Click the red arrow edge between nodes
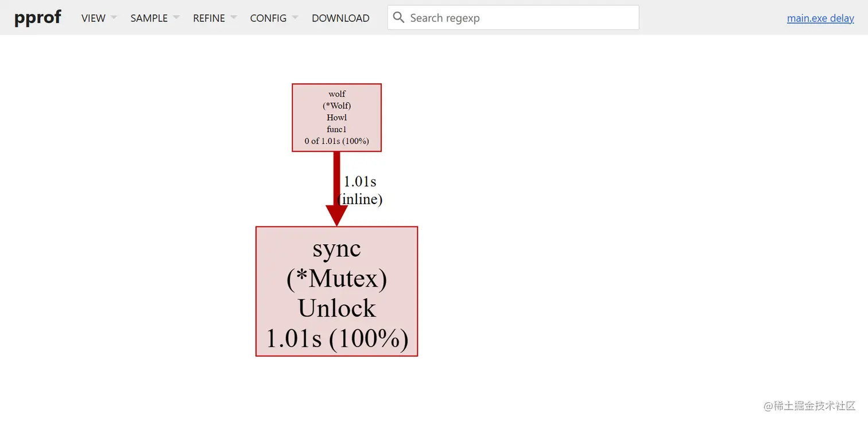The width and height of the screenshot is (868, 424). pos(336,188)
